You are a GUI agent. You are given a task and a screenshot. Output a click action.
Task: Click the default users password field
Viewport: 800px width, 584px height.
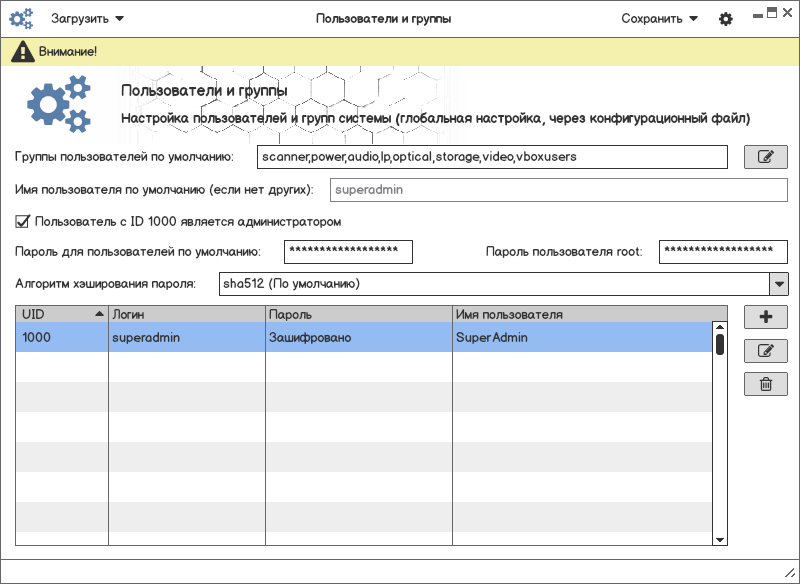348,252
